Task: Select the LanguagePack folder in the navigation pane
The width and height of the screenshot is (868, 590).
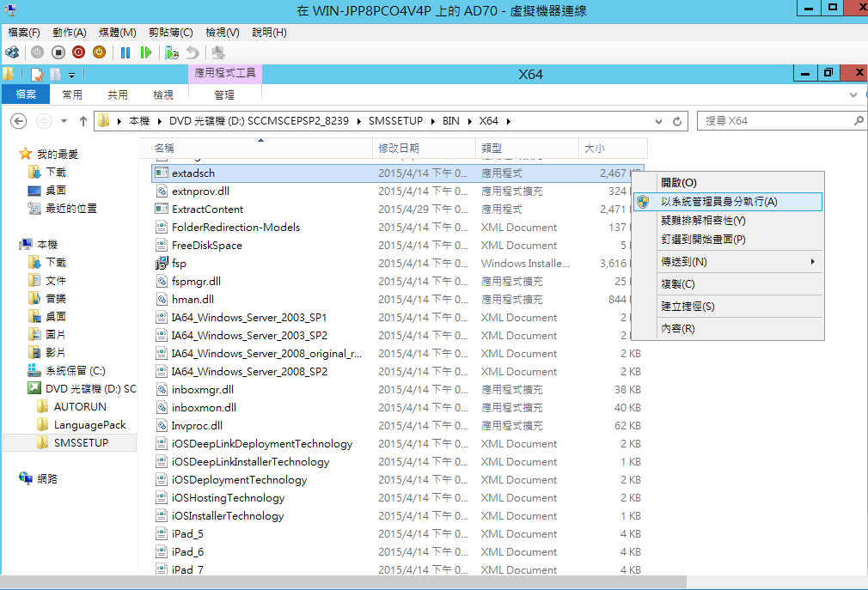Action: (x=89, y=424)
